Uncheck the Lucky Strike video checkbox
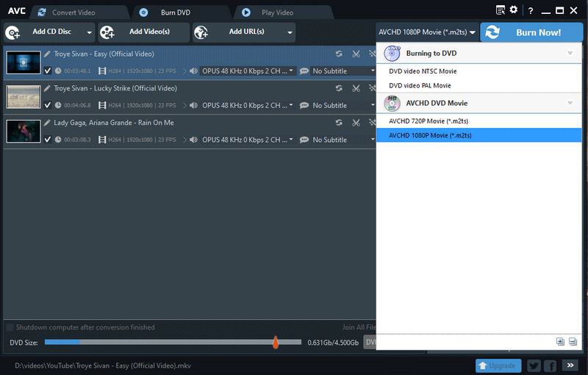 pyautogui.click(x=48, y=105)
